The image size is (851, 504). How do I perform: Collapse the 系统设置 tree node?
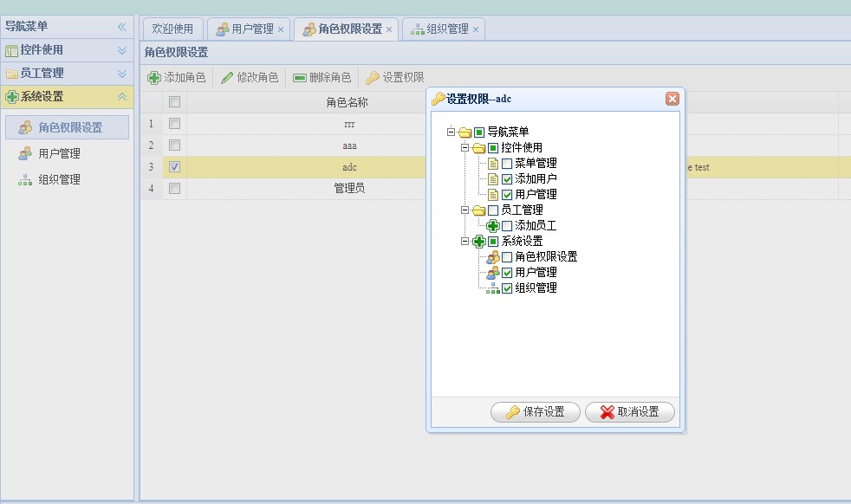[464, 242]
